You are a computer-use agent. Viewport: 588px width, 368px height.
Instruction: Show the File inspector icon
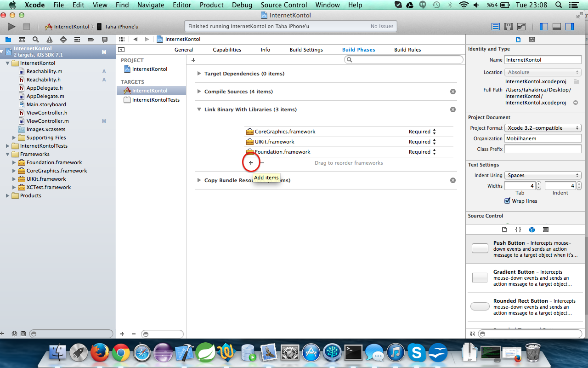pos(518,40)
